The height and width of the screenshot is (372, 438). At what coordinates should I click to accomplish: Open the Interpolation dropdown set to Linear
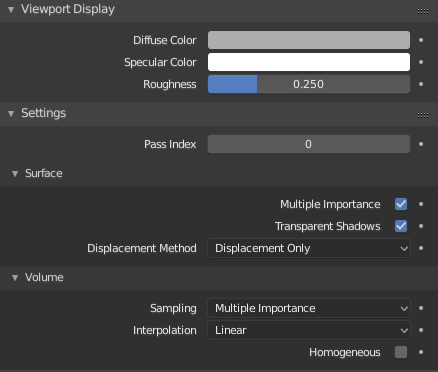309,330
